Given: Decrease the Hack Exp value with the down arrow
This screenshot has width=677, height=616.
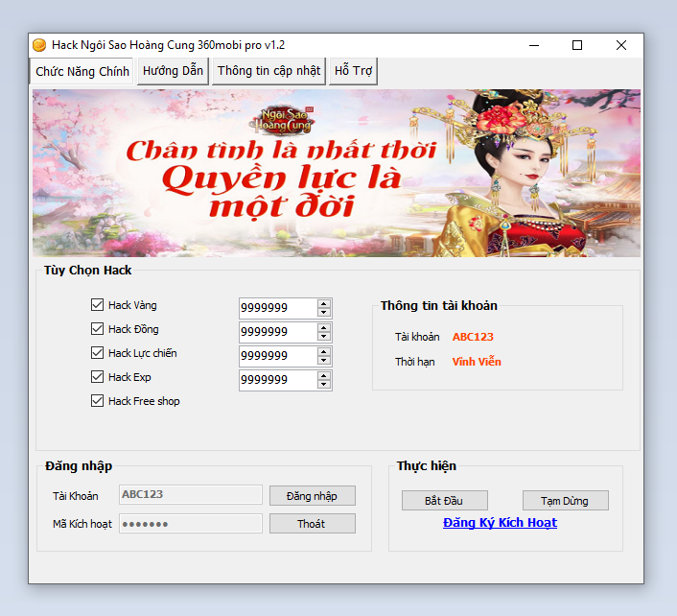Looking at the screenshot, I should pos(324,385).
